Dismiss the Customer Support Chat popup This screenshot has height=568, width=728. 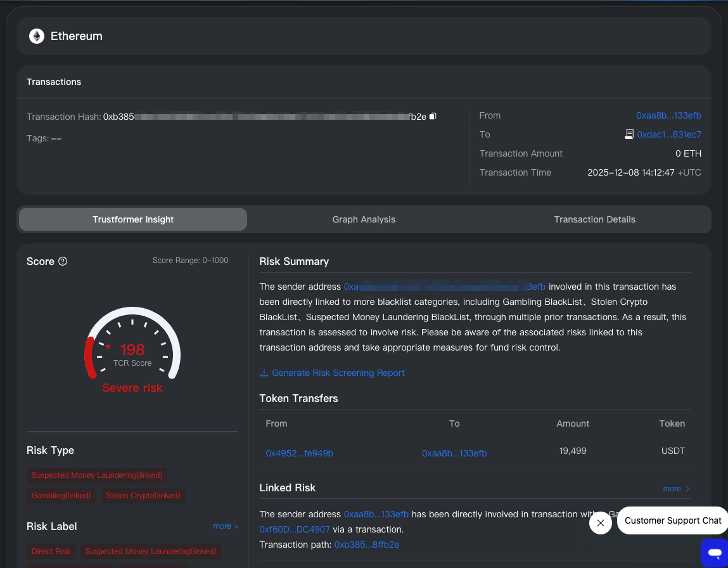coord(600,523)
